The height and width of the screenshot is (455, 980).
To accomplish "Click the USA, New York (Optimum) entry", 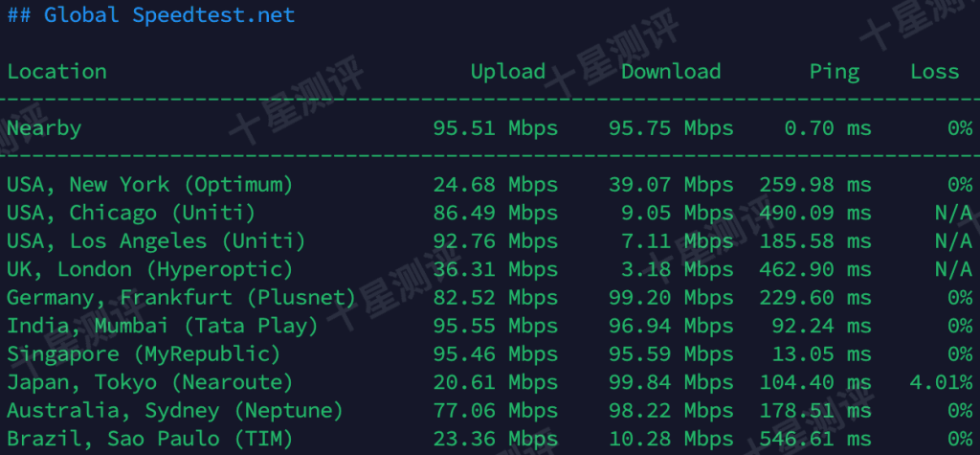I will coord(149,184).
